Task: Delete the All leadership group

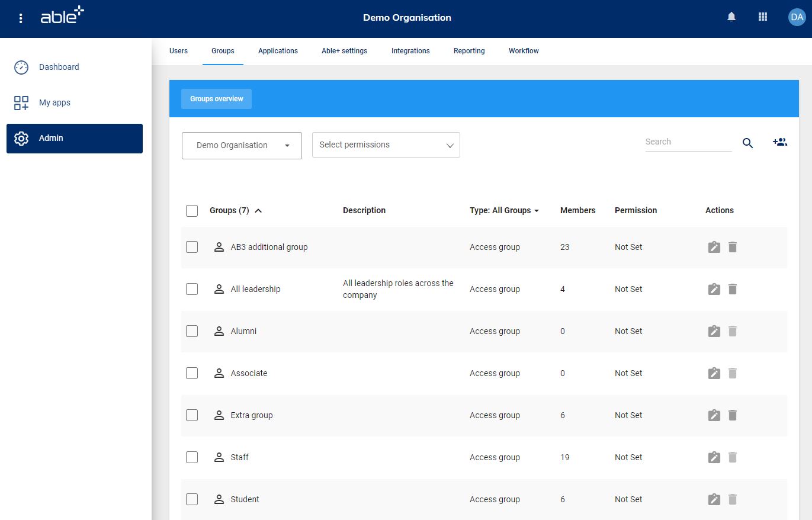Action: pos(733,289)
